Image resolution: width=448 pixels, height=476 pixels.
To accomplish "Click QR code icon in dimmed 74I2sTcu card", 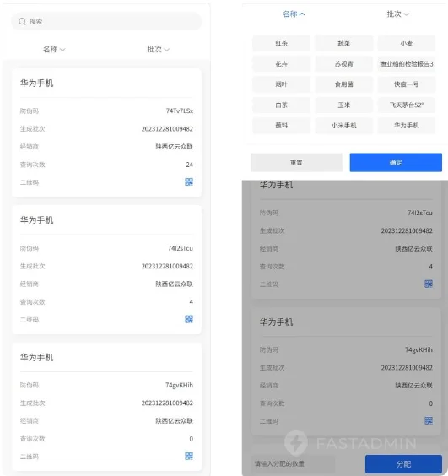I will click(429, 284).
